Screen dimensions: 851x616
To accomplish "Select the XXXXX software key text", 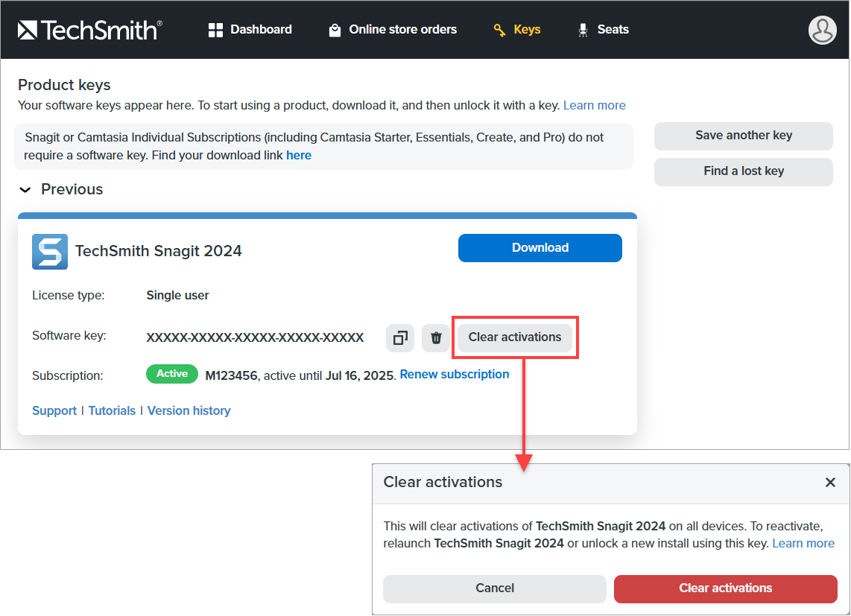I will (255, 337).
